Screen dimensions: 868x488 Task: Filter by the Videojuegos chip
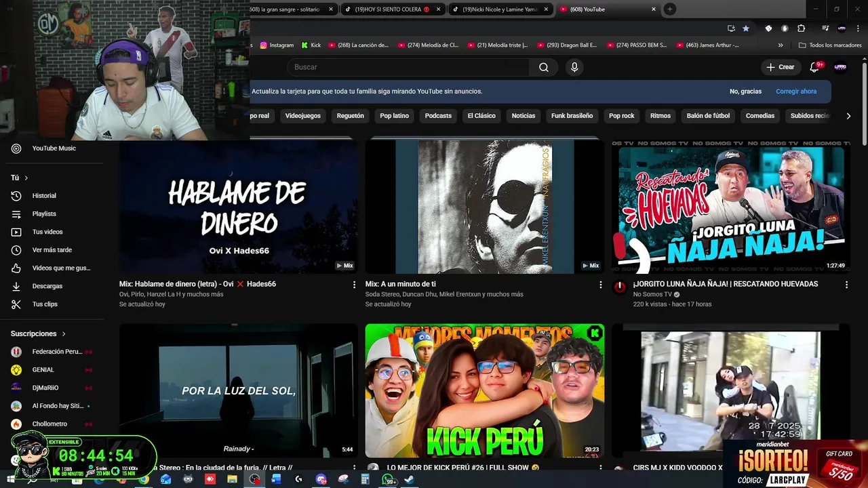pos(302,116)
